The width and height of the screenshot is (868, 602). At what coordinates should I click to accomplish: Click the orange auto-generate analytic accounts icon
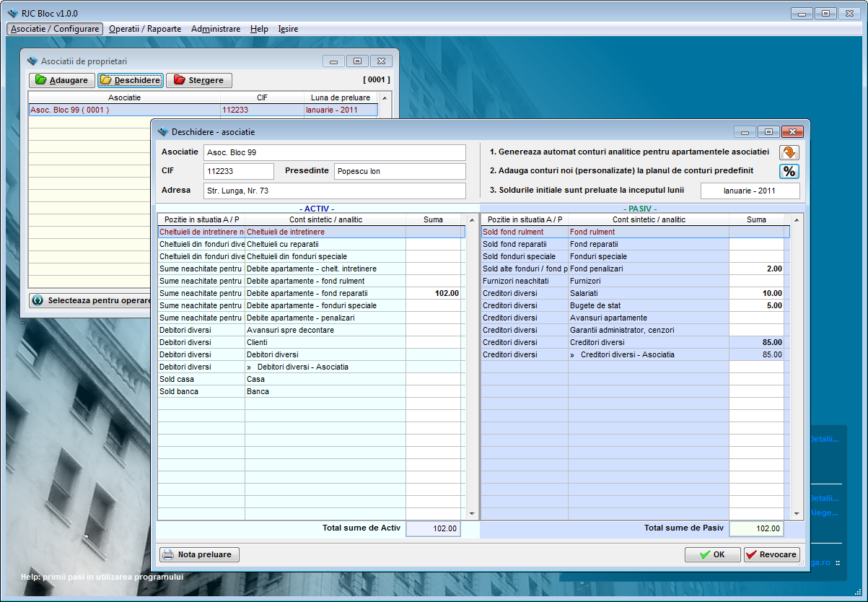click(x=789, y=152)
